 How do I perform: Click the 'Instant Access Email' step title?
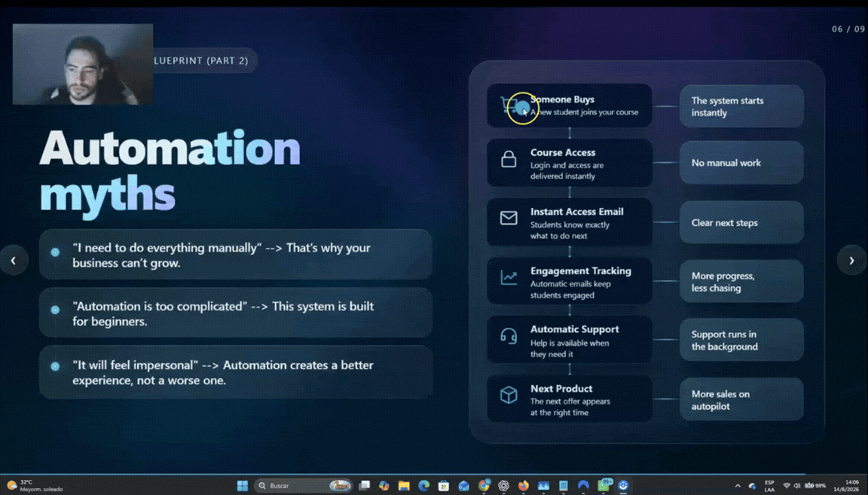[x=576, y=212]
